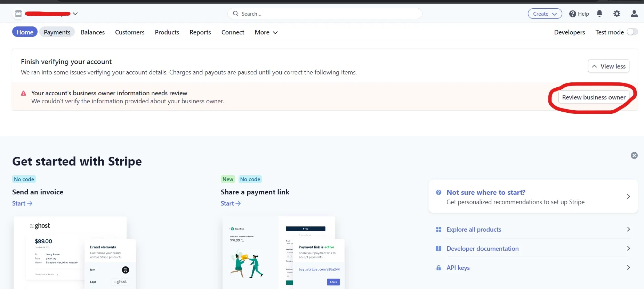Screen dimensions: 644x289
Task: Open the Create dropdown
Action: click(545, 14)
